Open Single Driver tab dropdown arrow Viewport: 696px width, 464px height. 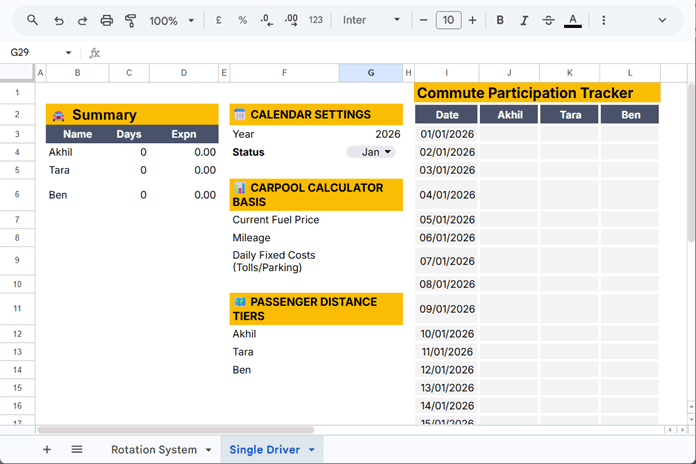click(312, 450)
